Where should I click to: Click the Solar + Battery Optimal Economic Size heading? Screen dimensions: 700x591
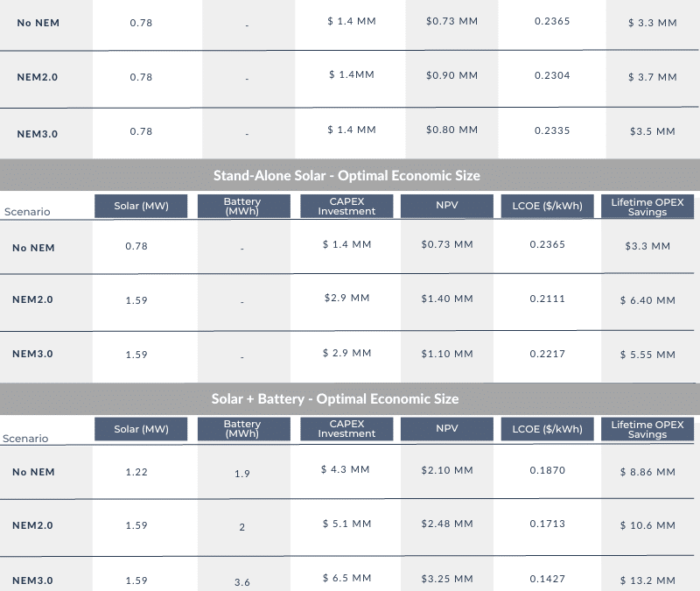tap(335, 399)
